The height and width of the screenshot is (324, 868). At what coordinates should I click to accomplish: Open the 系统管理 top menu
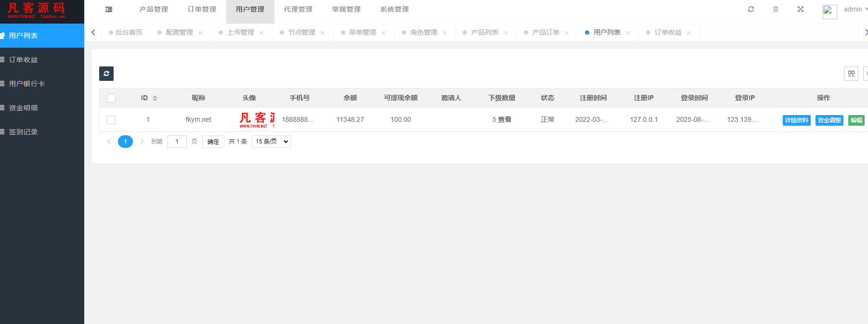coord(394,10)
